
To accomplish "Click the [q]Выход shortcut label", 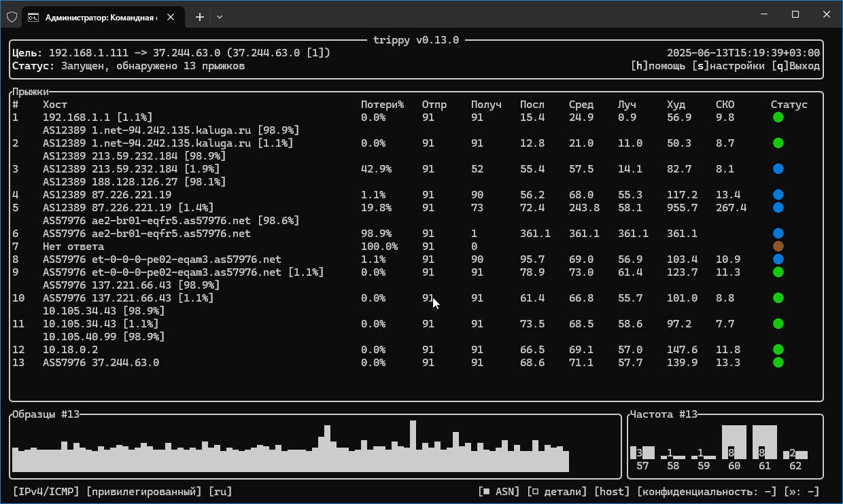I will pyautogui.click(x=795, y=66).
